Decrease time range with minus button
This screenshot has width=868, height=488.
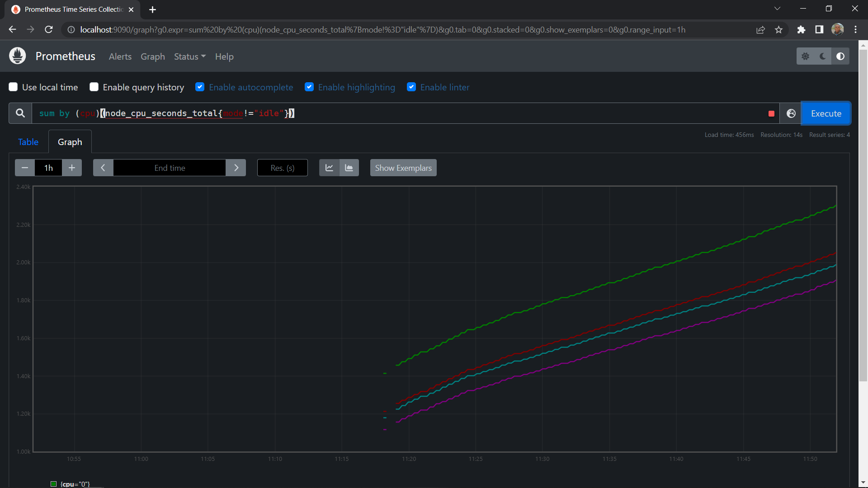pos(25,168)
